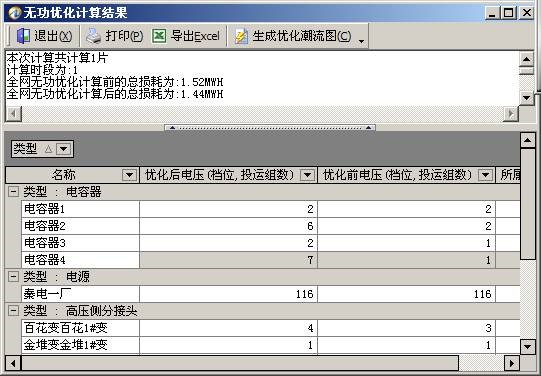Click the printer icon for 打印

[93, 36]
